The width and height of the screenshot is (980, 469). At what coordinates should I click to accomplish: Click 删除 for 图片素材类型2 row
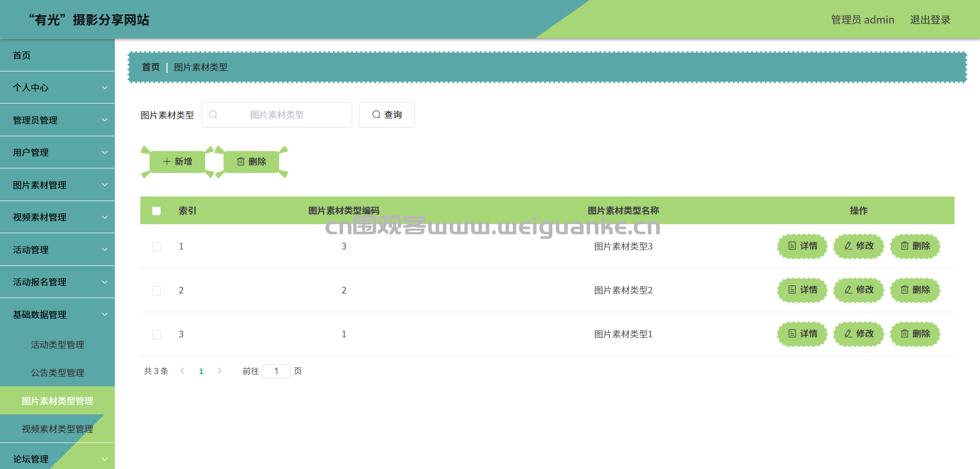pyautogui.click(x=915, y=290)
